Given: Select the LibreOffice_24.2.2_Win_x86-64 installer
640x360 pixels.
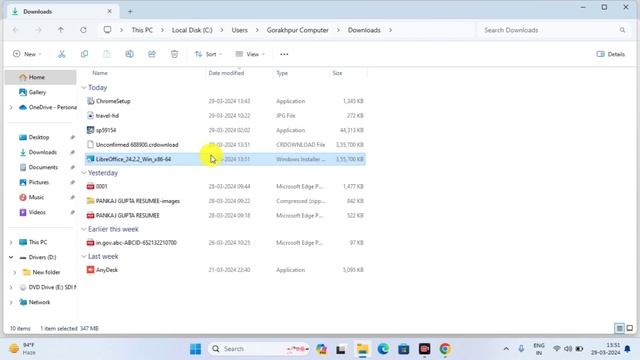Looking at the screenshot, I should (x=225, y=159).
